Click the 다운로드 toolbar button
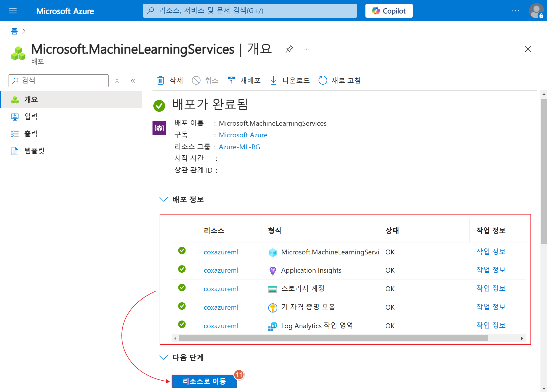 290,80
